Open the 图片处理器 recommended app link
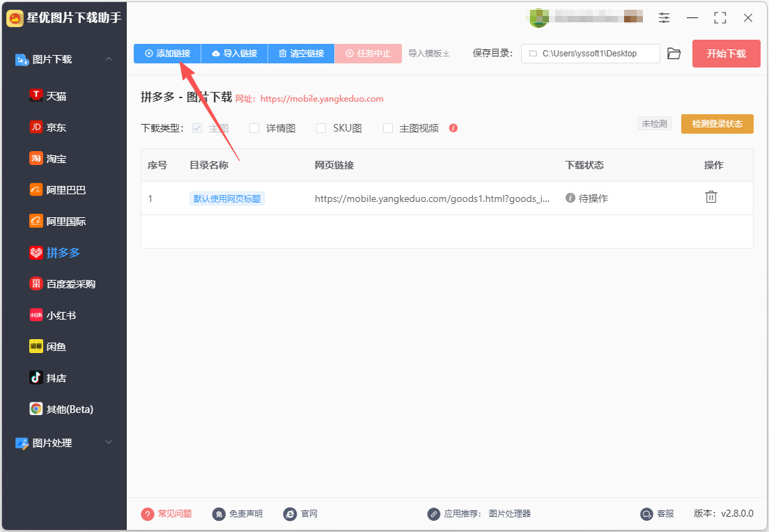 510,513
